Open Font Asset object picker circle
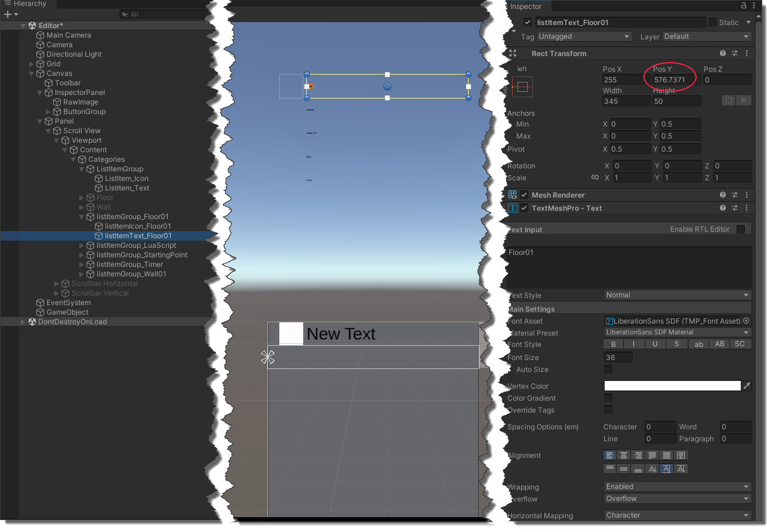Viewport: 767px width, 532px height. [x=746, y=321]
